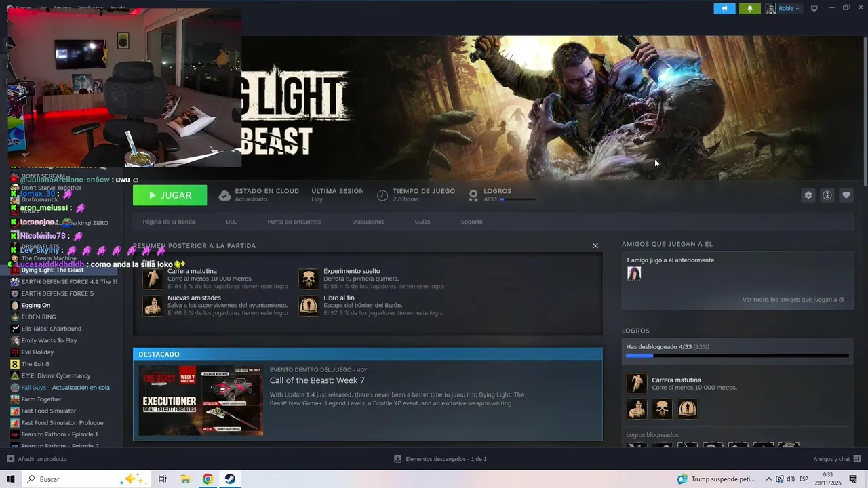
Task: Click the archway achievement icon in Logros panel
Action: 688,409
